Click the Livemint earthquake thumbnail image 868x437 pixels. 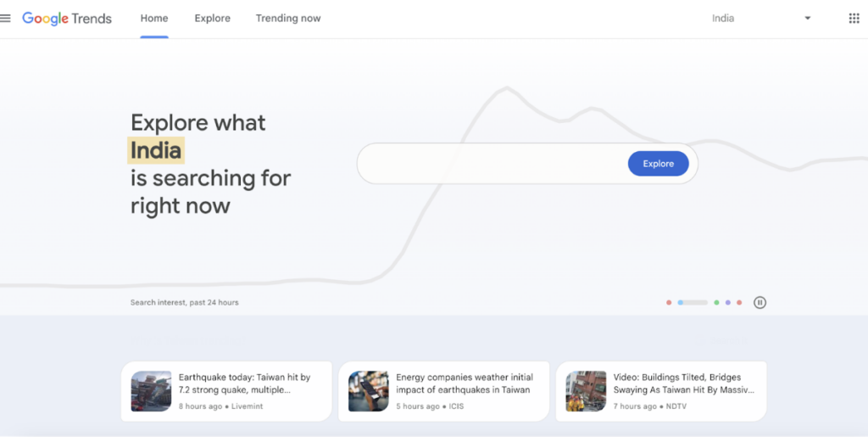pyautogui.click(x=151, y=391)
